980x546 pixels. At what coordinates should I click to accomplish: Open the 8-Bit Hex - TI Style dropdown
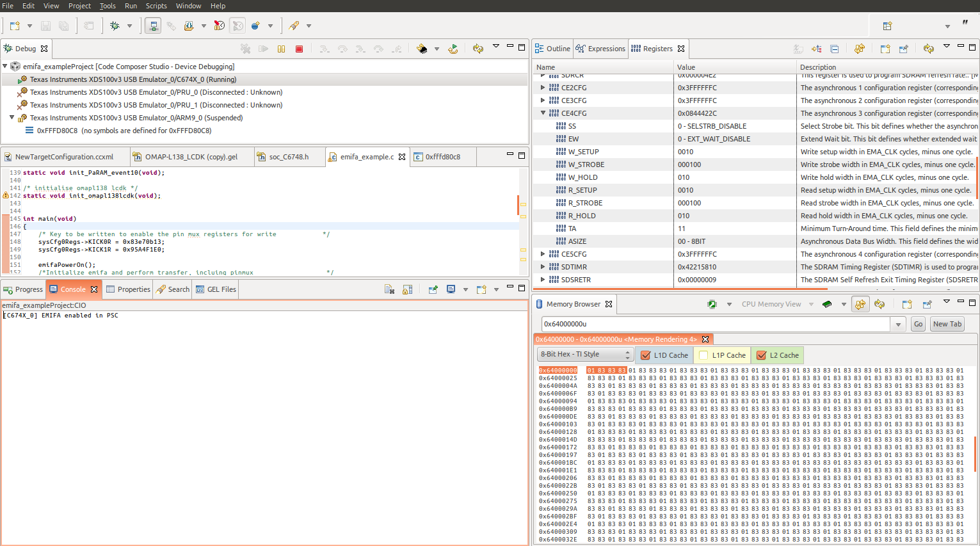pyautogui.click(x=585, y=355)
